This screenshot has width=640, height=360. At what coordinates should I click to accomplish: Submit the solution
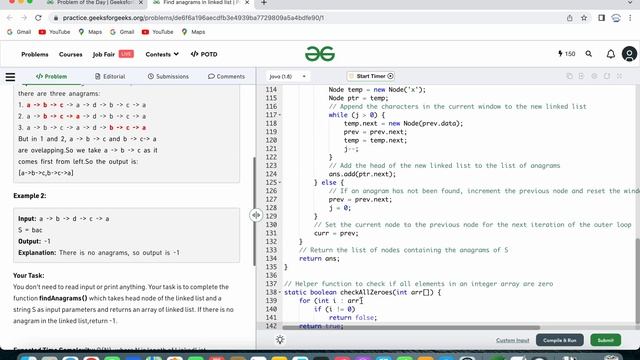click(x=605, y=340)
